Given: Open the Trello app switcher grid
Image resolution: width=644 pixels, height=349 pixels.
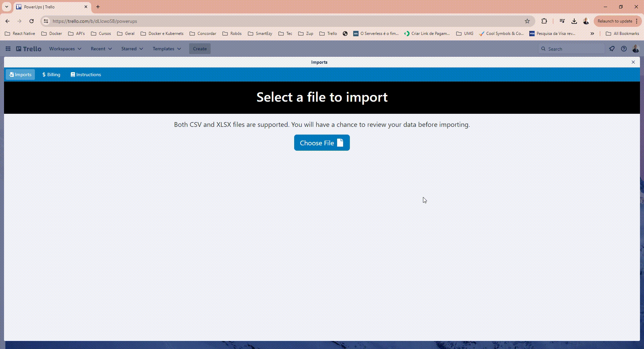Looking at the screenshot, I should (8, 49).
